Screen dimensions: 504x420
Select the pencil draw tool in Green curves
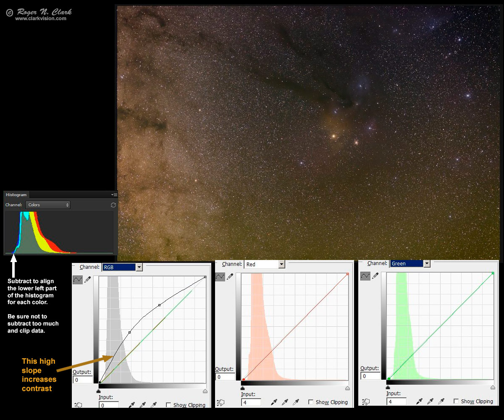point(375,276)
